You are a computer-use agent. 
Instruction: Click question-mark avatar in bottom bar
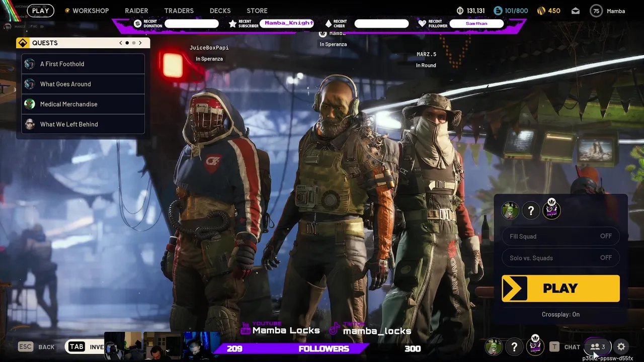[514, 346]
